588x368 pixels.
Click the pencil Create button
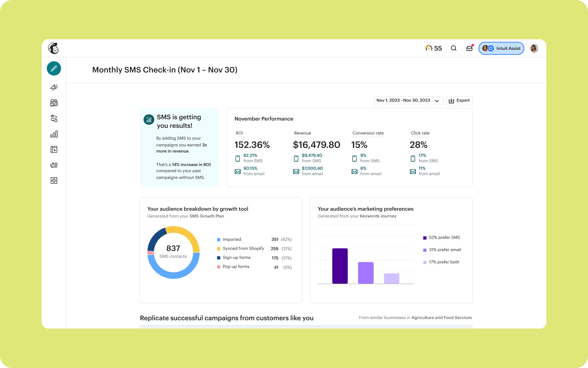point(54,68)
